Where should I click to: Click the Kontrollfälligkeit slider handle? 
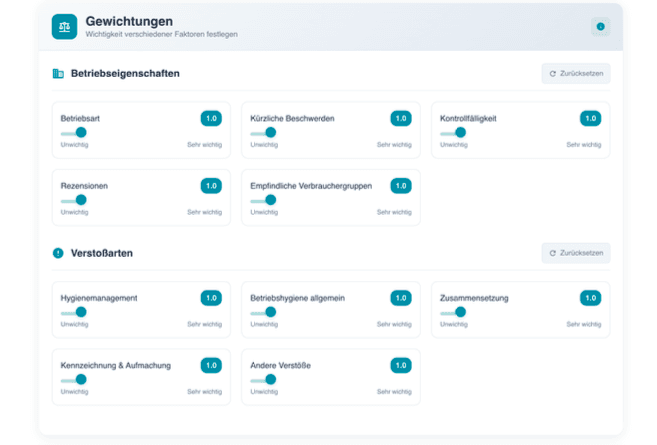[x=460, y=132]
